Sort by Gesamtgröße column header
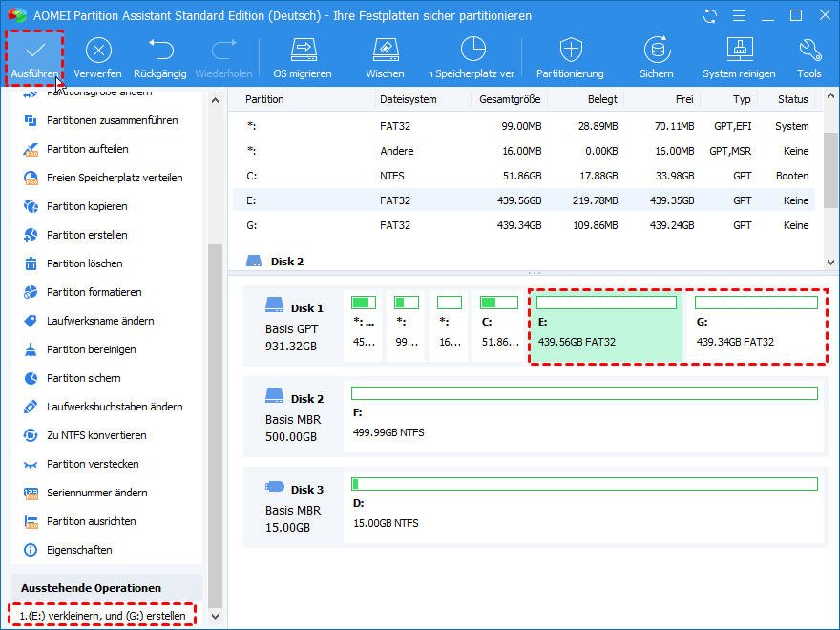Viewport: 840px width, 630px height. coord(510,99)
